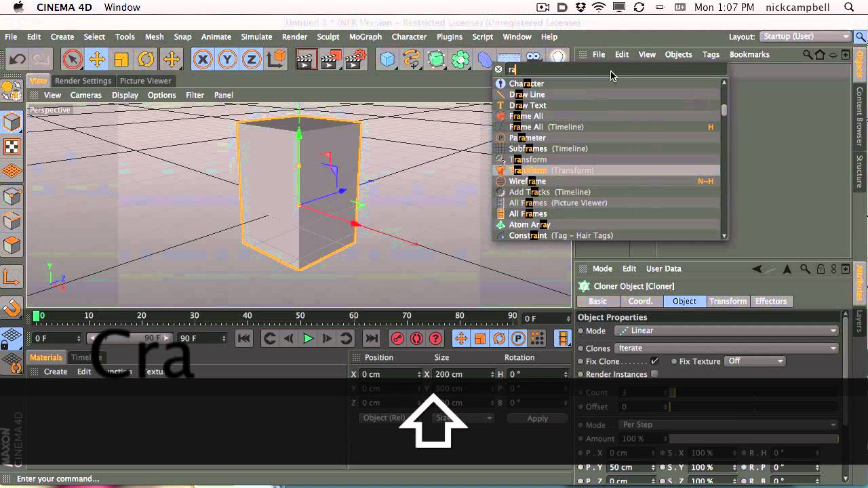Expand the Clones dropdown showing Iterate
Viewport: 868px width, 488px height.
(726, 348)
